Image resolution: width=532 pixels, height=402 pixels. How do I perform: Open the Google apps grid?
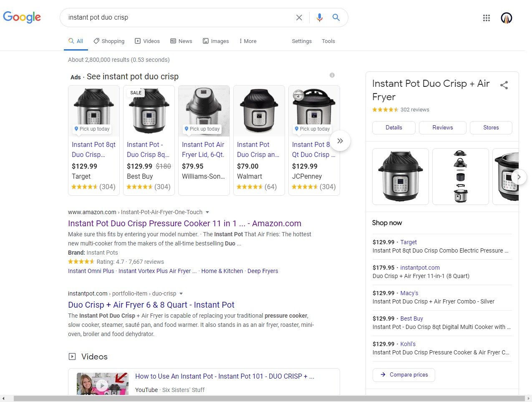[487, 18]
